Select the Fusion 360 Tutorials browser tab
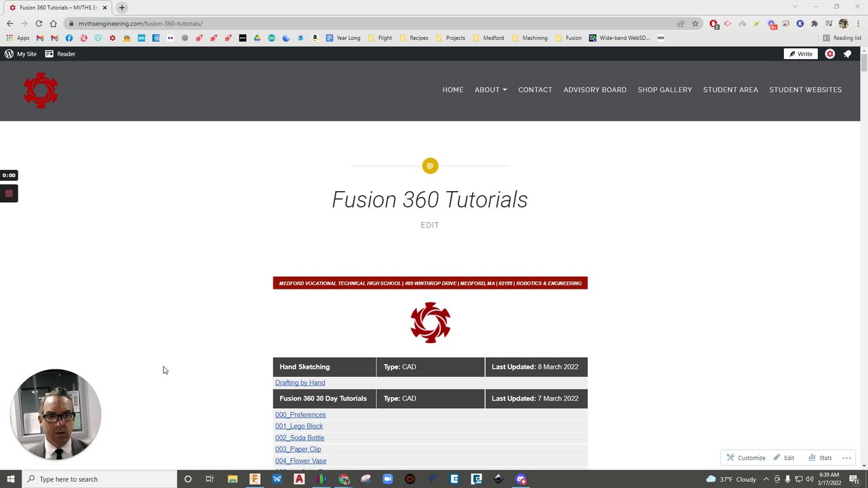The width and height of the screenshot is (868, 488). tap(58, 7)
